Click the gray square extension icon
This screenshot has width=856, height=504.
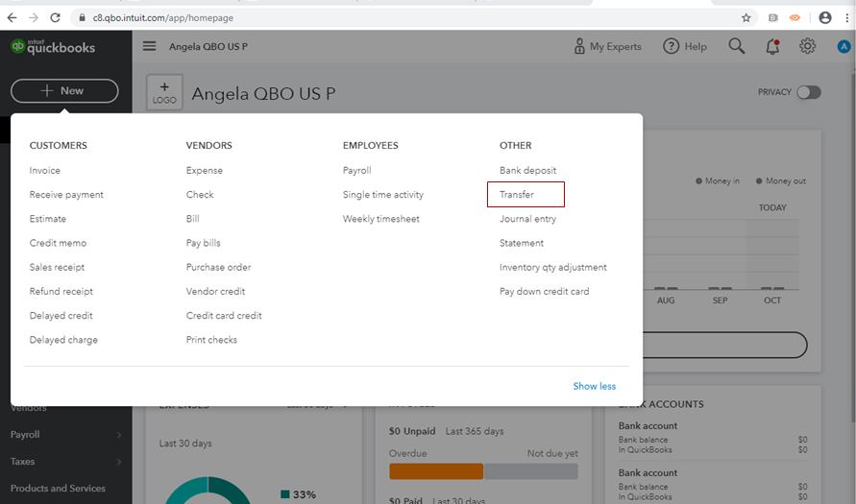[x=773, y=18]
